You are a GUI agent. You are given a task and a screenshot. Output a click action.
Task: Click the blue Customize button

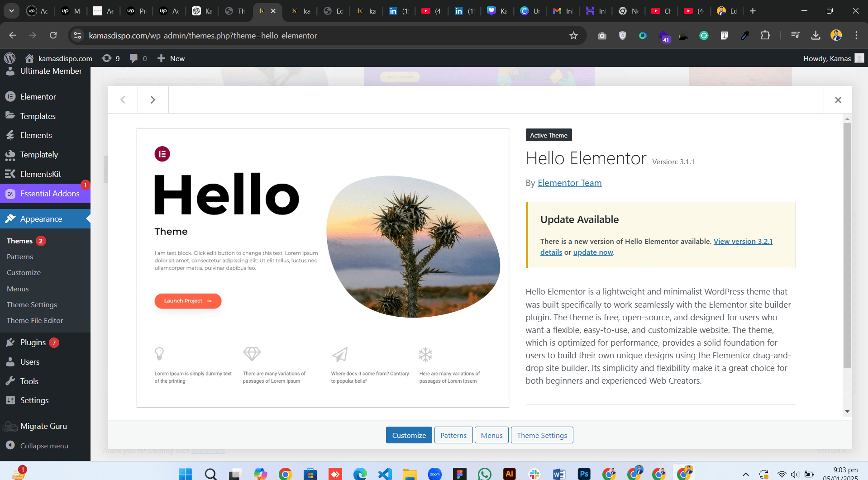click(x=409, y=435)
